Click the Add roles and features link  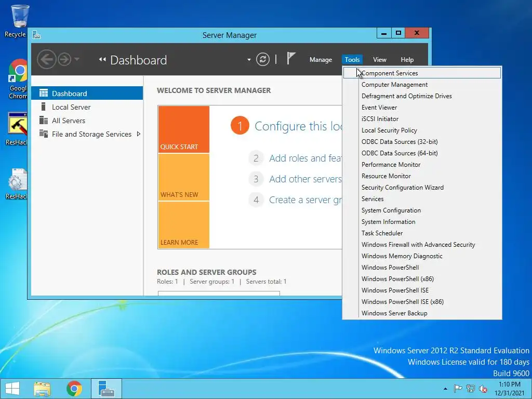click(x=305, y=158)
